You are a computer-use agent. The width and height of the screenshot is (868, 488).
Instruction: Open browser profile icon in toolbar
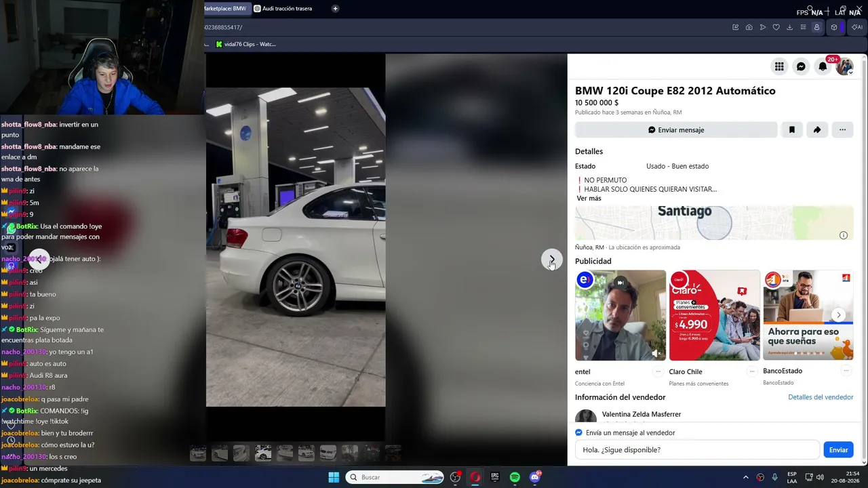816,27
